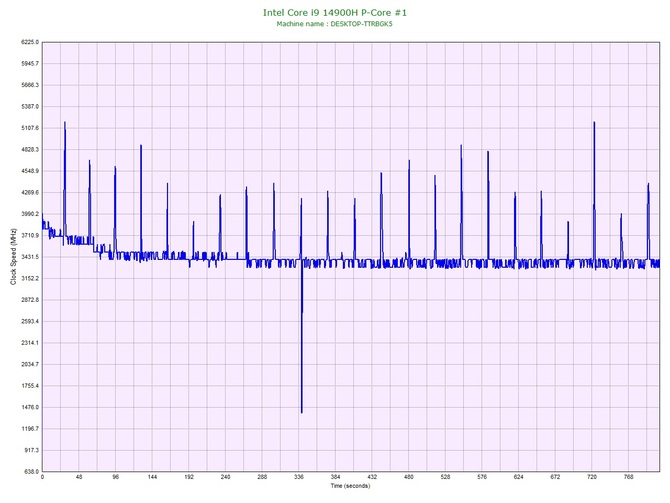Click the 4828.3 y-axis value
Viewport: 670px width, 503px height.
click(30, 150)
